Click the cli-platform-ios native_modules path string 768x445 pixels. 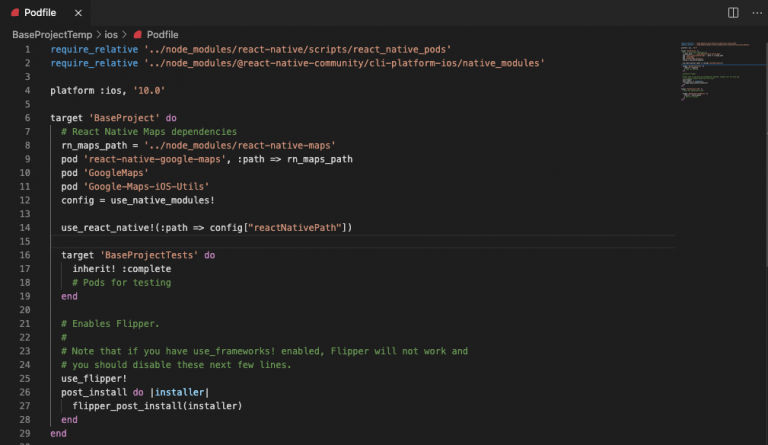point(344,63)
